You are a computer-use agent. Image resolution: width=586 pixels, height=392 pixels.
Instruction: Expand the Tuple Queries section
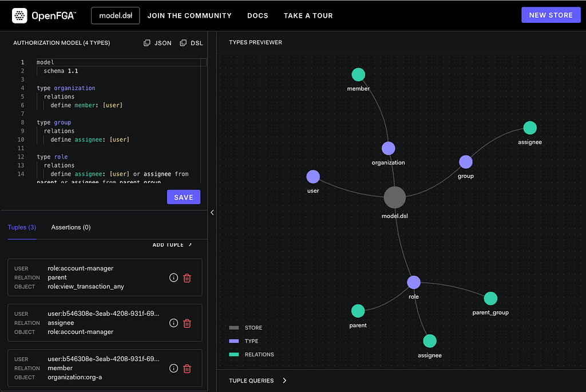(258, 381)
